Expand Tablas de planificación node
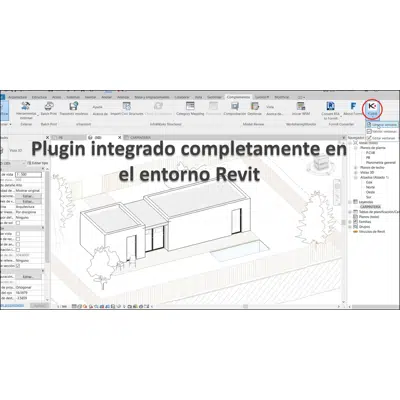400x400 pixels. pos(350,212)
